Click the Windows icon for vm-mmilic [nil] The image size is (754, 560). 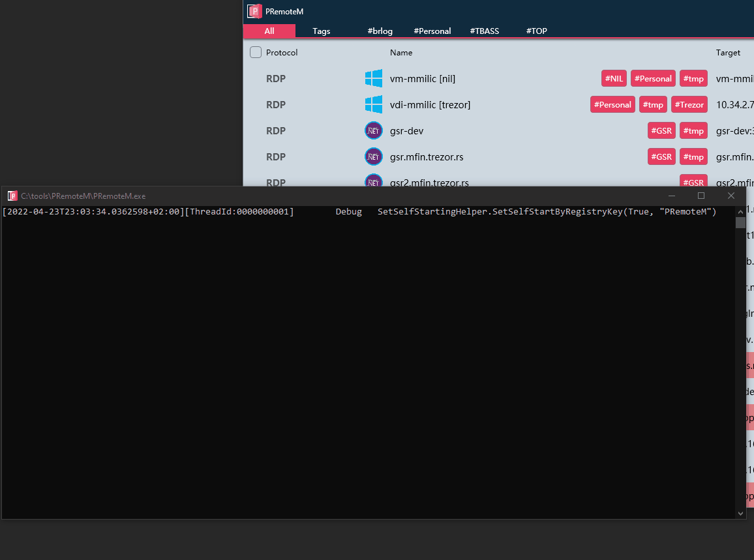[x=374, y=78]
